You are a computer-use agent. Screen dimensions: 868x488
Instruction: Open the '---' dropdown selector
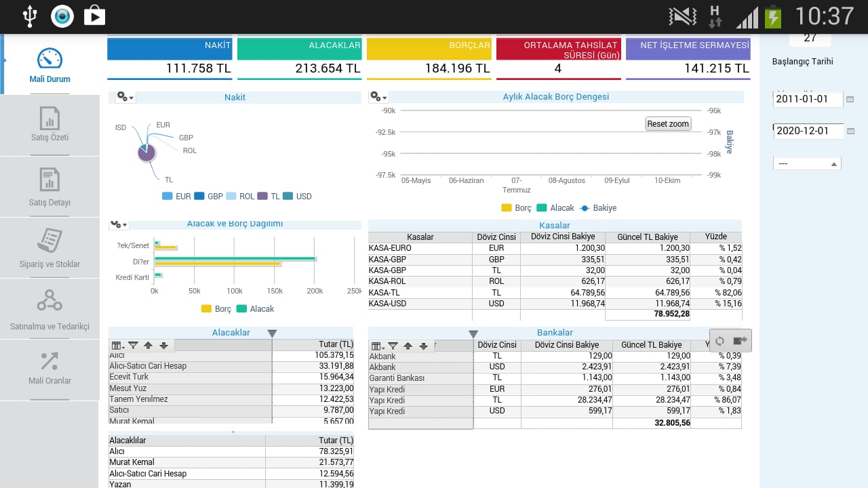(x=807, y=163)
